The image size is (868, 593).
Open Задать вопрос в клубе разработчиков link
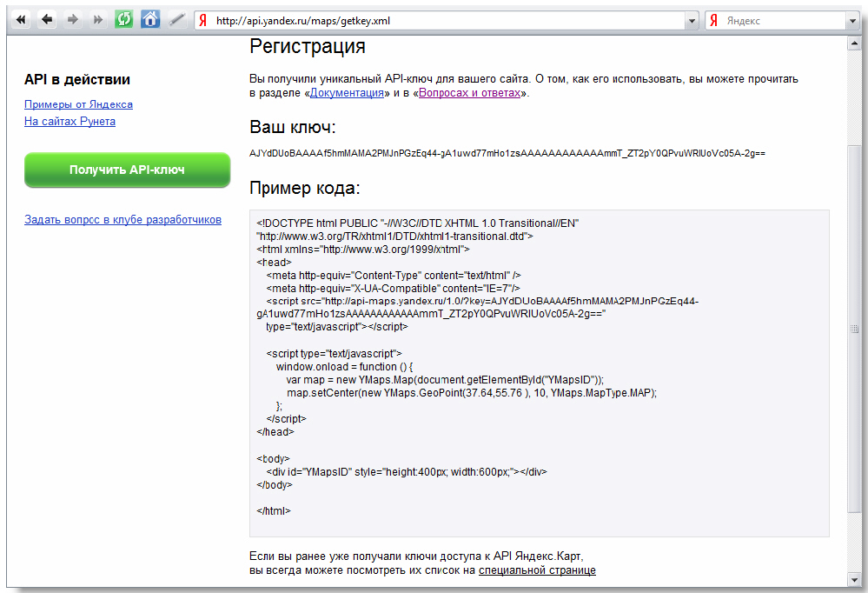coord(123,219)
